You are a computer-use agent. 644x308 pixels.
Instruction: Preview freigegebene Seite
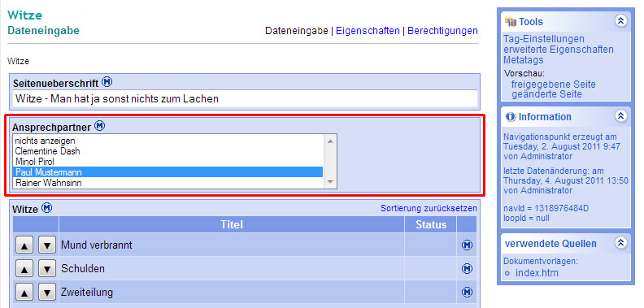(x=553, y=85)
